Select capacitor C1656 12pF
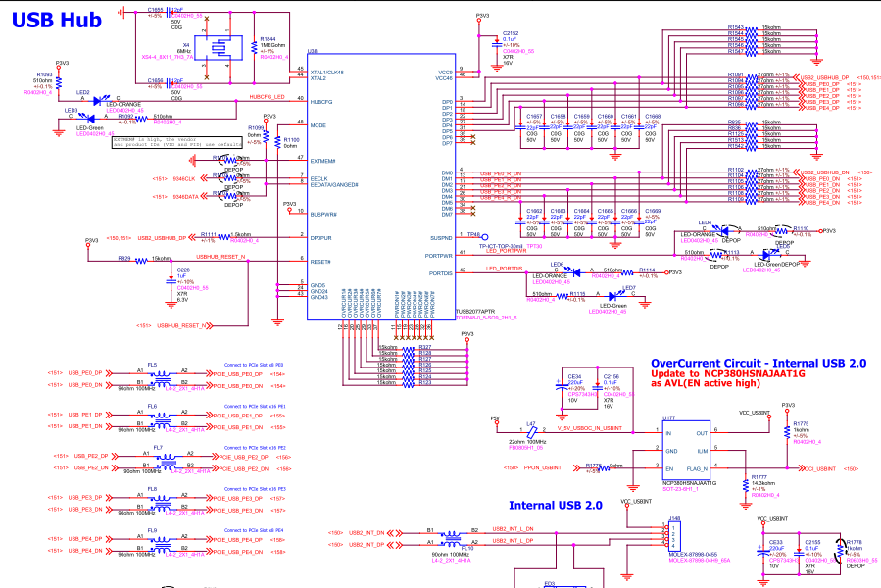This screenshot has height=588, width=881. [171, 81]
